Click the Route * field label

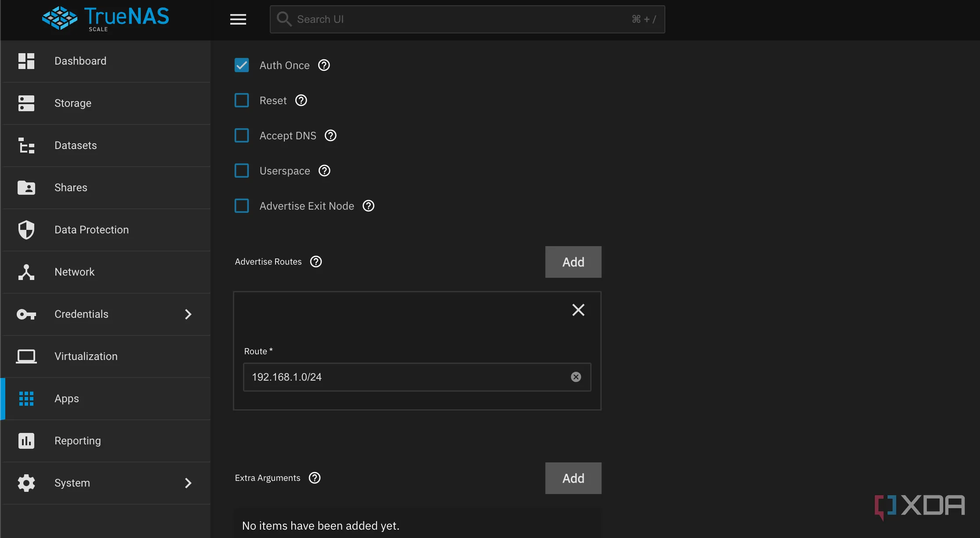click(258, 351)
